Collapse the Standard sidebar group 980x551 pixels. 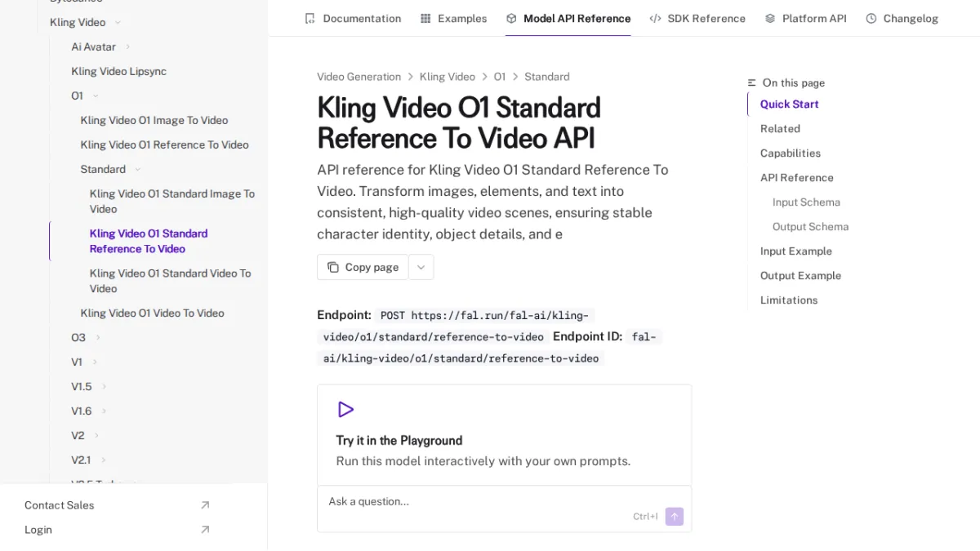(137, 169)
